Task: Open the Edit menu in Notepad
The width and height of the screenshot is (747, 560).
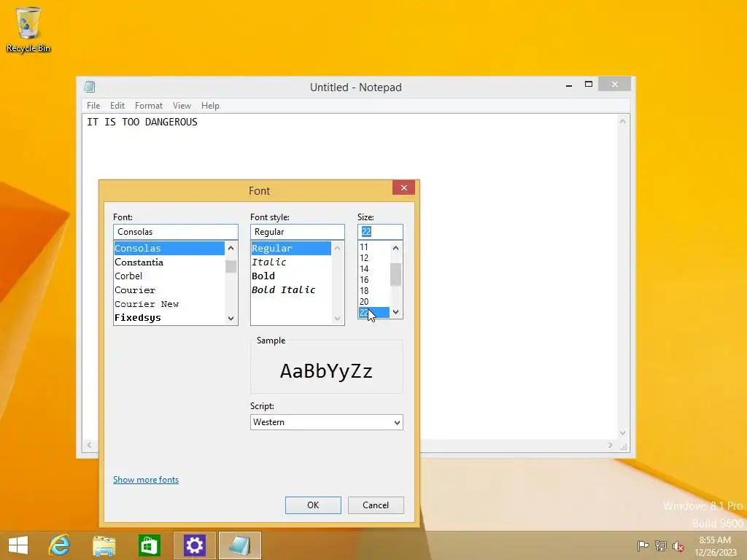Action: pos(117,106)
